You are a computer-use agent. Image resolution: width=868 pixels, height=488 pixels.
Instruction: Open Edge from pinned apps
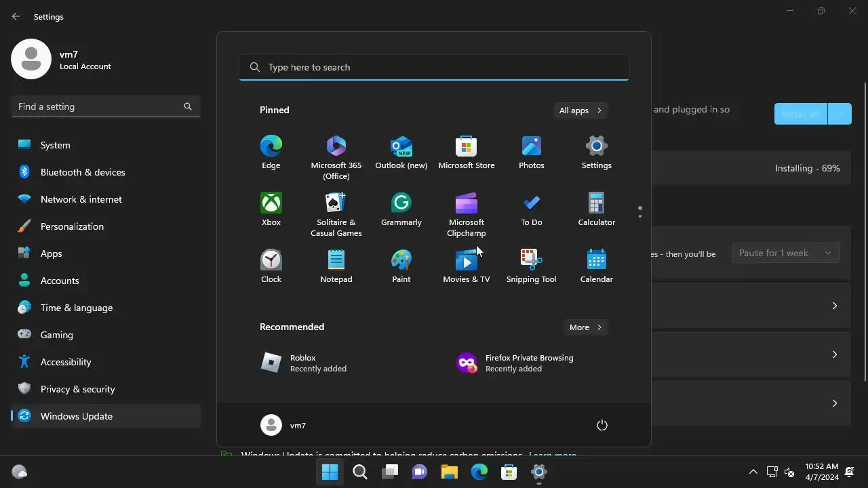pyautogui.click(x=271, y=152)
